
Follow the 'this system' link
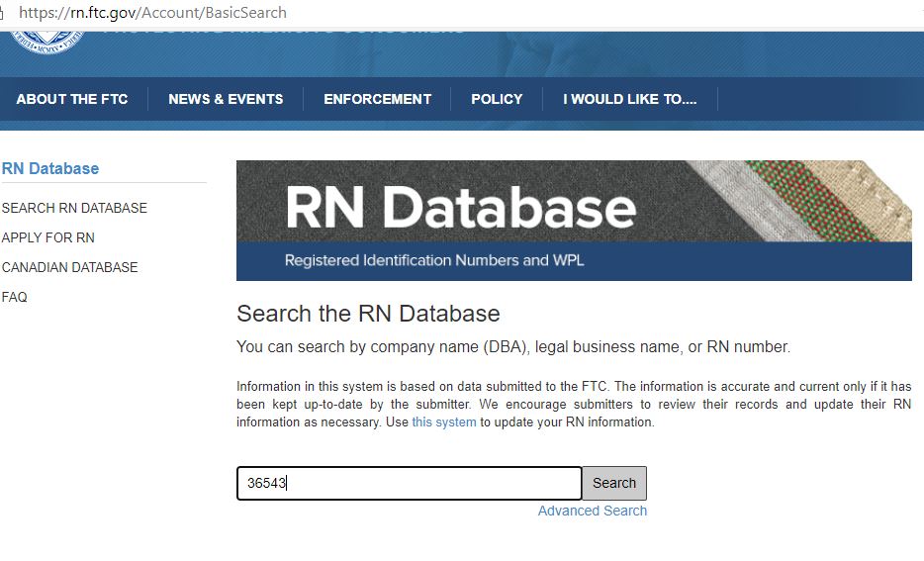click(x=444, y=422)
